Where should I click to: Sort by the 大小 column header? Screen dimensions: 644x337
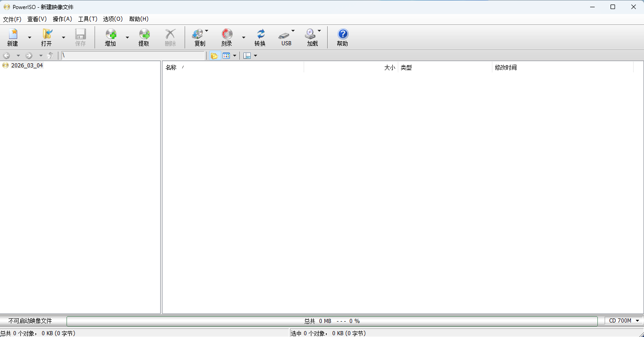pyautogui.click(x=351, y=67)
